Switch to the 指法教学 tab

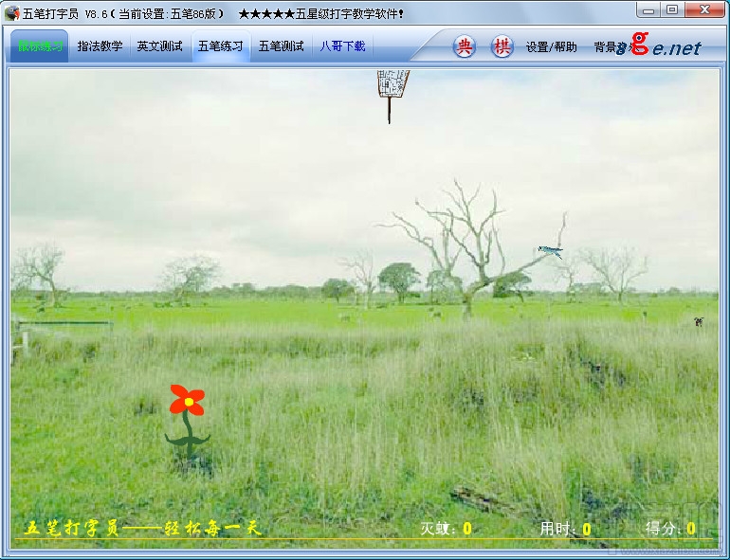click(x=100, y=46)
